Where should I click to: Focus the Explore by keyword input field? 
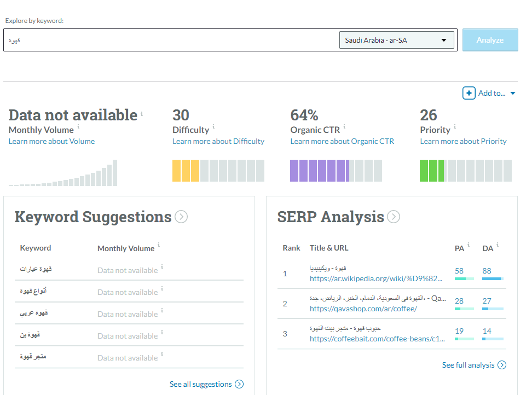tap(170, 40)
